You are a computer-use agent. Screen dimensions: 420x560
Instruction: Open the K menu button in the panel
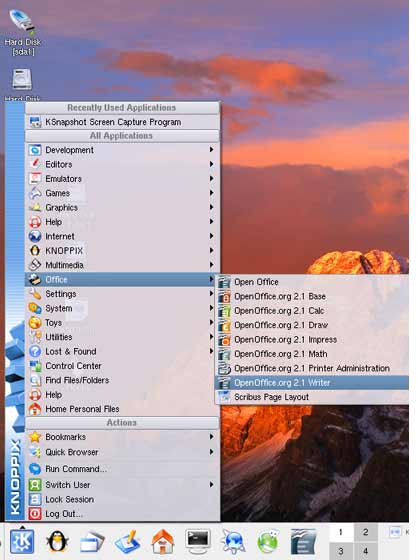22,541
